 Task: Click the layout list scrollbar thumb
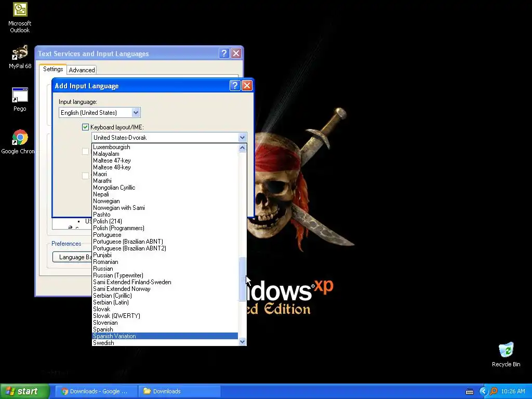242,279
